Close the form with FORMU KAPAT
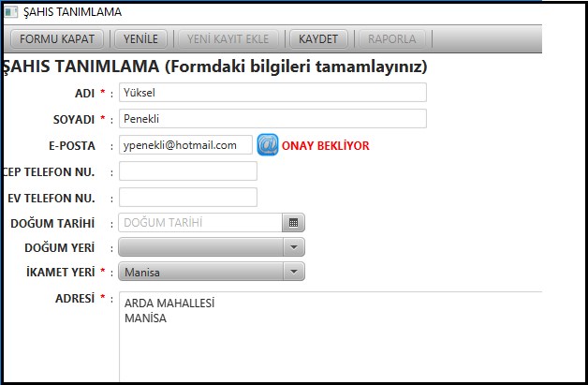588x385 pixels. [x=57, y=39]
